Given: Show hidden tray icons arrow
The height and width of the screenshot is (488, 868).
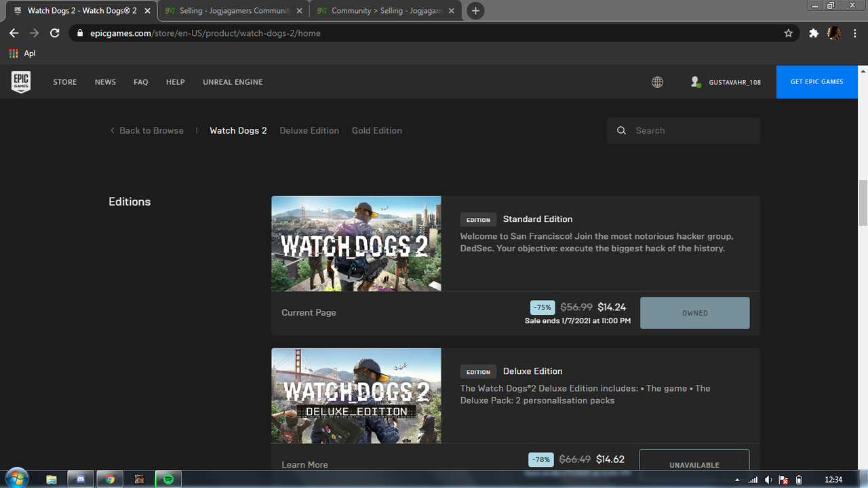Looking at the screenshot, I should pos(737,480).
